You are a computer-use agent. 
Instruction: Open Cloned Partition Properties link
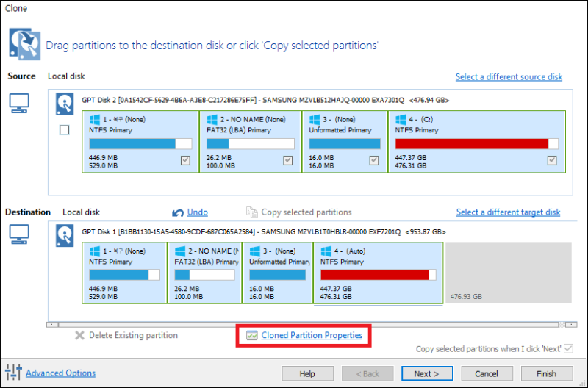[312, 335]
